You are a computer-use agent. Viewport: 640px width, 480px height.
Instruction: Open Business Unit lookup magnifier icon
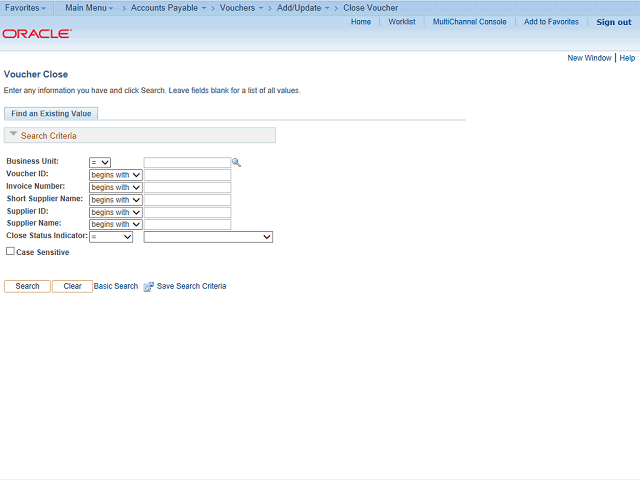pos(236,162)
